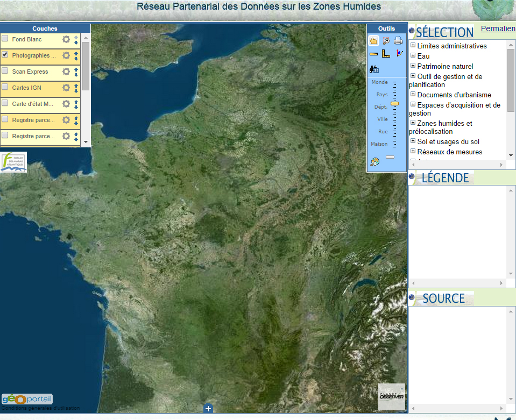Click the plus button at map bottom

click(x=208, y=409)
